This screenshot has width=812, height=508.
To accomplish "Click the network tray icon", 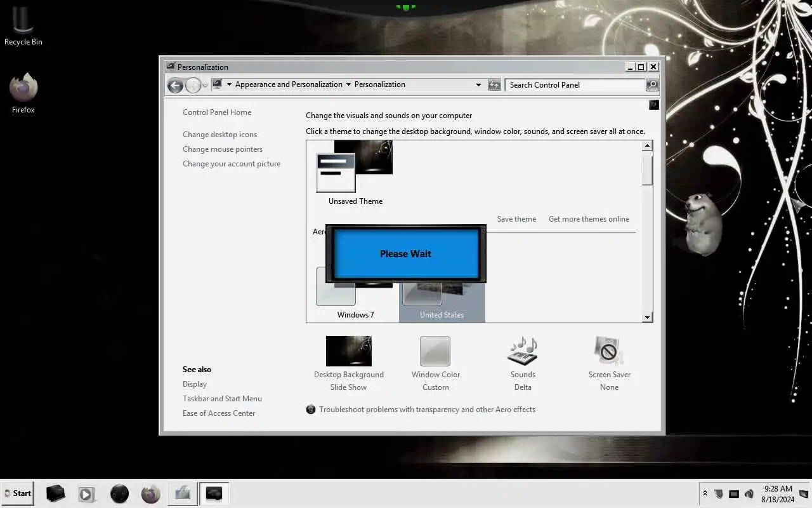I will pos(734,493).
